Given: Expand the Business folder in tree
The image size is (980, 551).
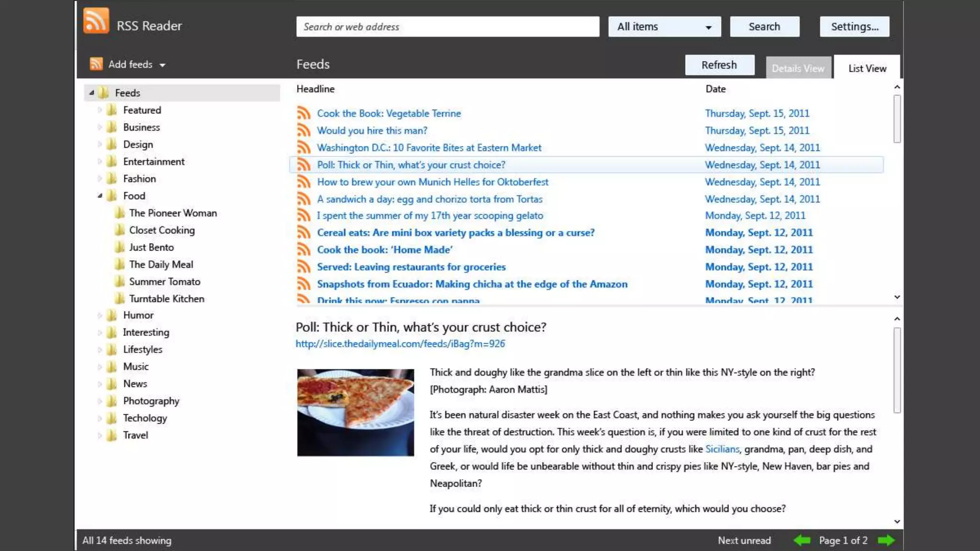Looking at the screenshot, I should [100, 127].
